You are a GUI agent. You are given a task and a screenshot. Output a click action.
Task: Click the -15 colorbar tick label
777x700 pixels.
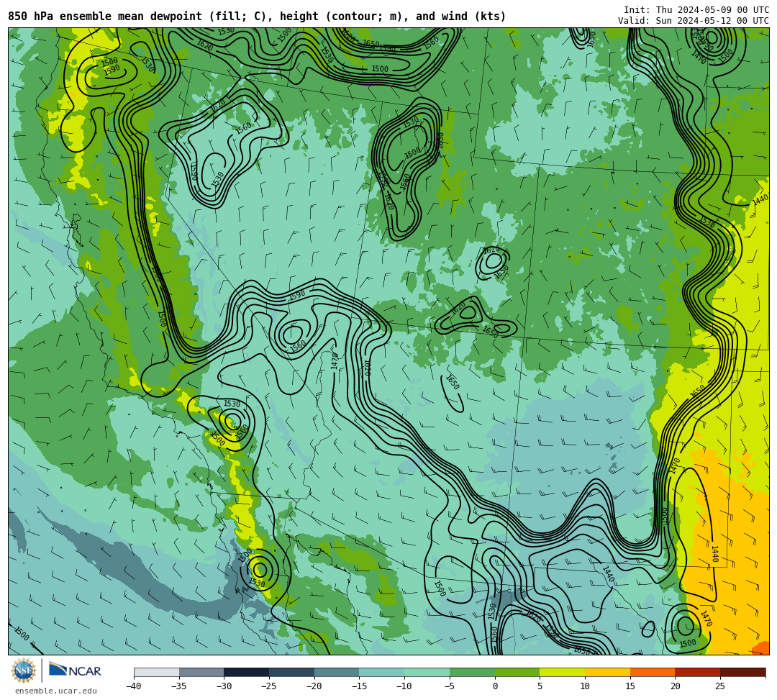[x=359, y=686]
